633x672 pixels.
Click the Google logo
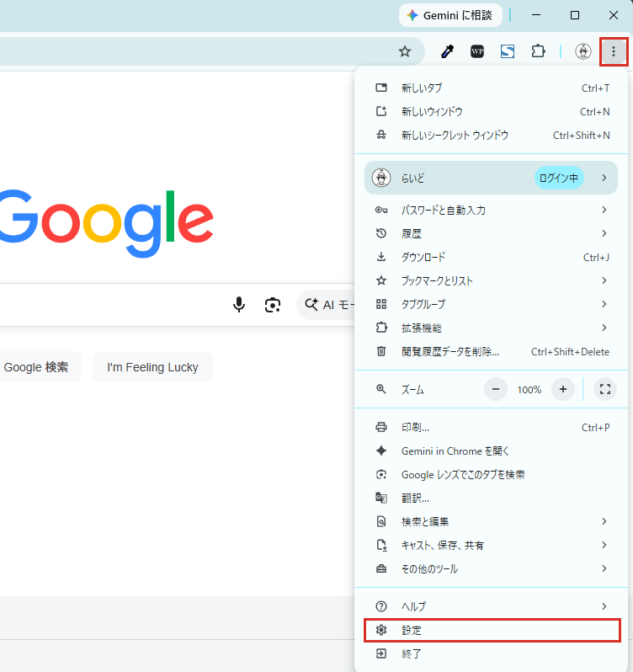coord(106,223)
